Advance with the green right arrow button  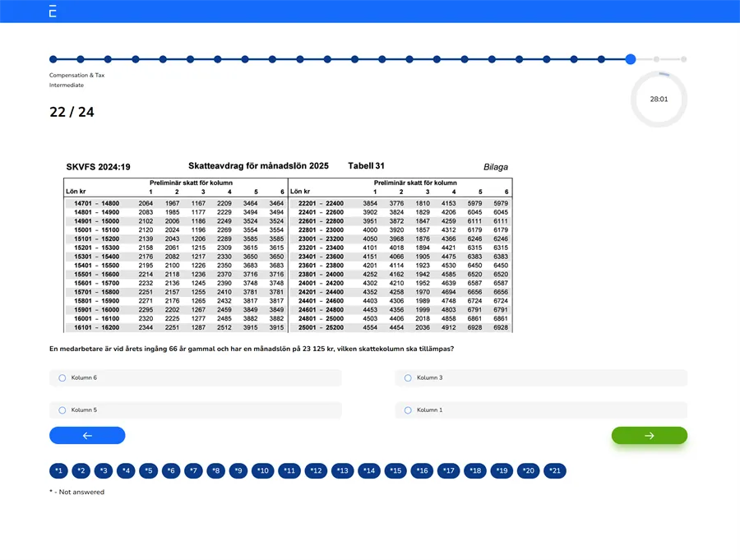tap(649, 436)
